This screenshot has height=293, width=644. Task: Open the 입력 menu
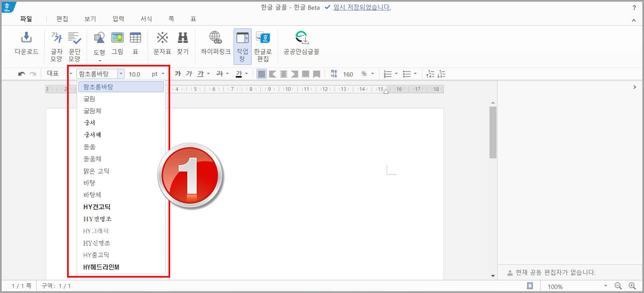click(x=118, y=19)
